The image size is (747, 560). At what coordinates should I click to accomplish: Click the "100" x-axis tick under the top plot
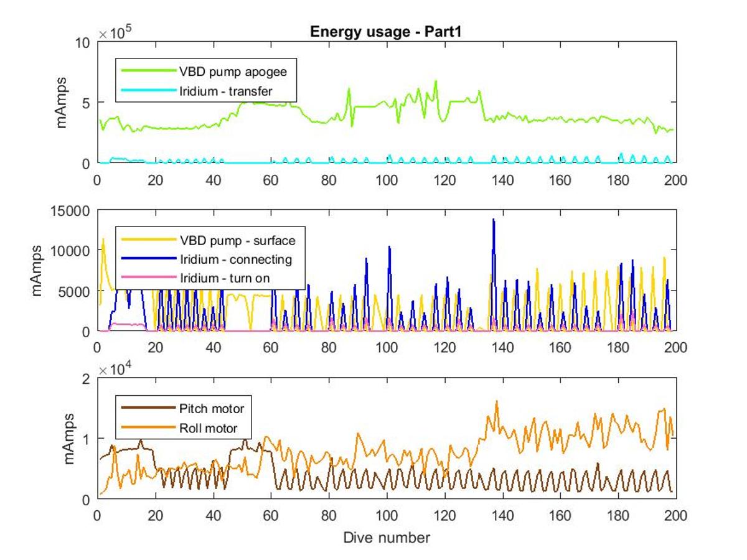pyautogui.click(x=387, y=179)
